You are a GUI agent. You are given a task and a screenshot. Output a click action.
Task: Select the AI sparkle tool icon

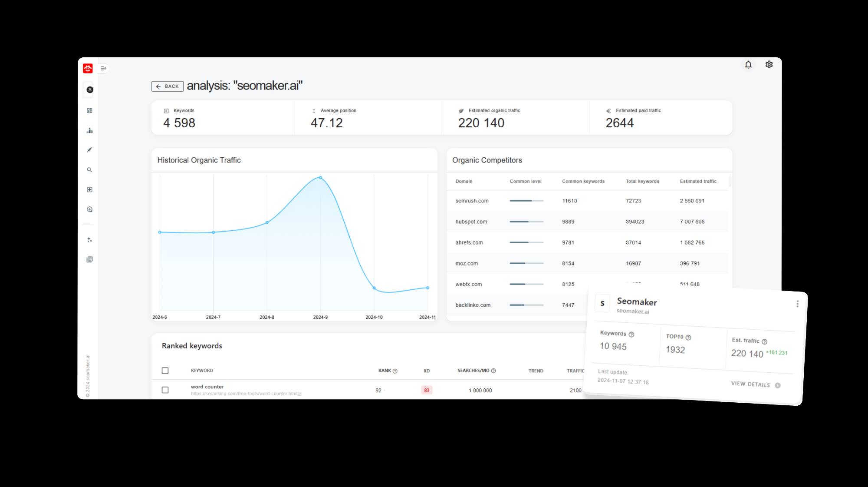[89, 239]
